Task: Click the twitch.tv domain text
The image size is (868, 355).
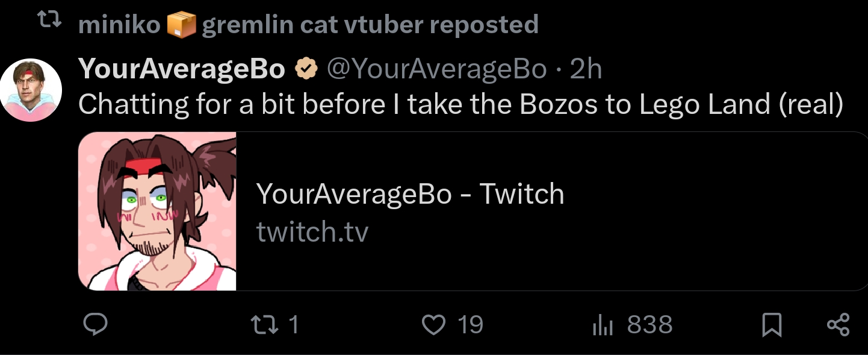Action: (312, 231)
